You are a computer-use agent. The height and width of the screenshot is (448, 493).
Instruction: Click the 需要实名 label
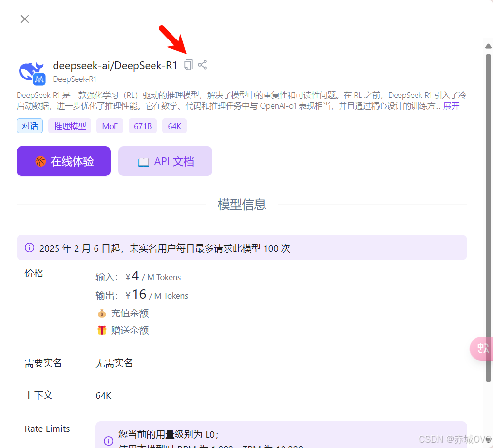(43, 363)
